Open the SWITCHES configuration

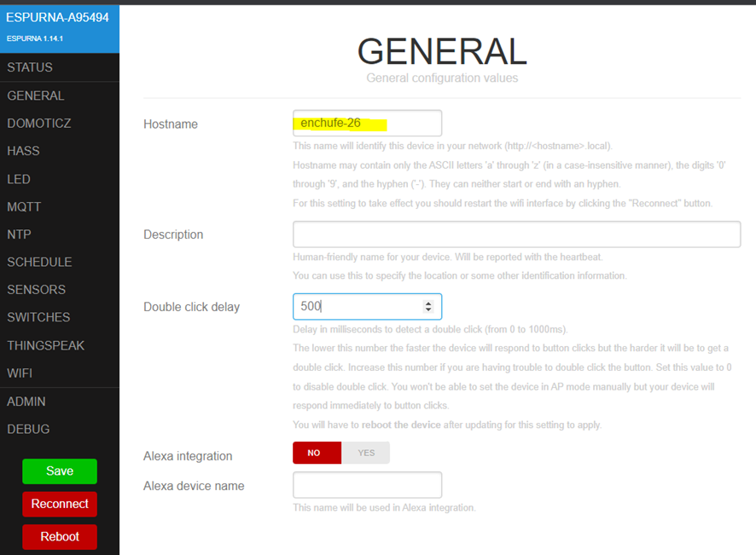pos(38,317)
